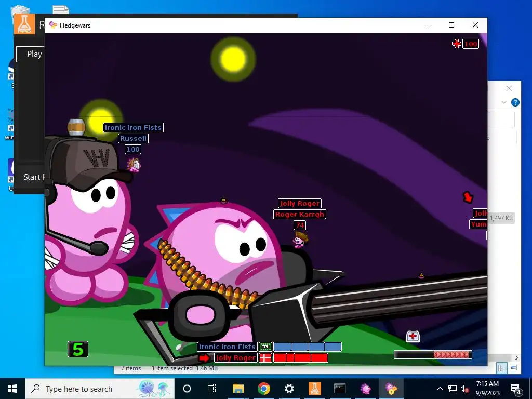Close the File Explorer window behind the game
The height and width of the screenshot is (399, 532).
click(x=509, y=88)
